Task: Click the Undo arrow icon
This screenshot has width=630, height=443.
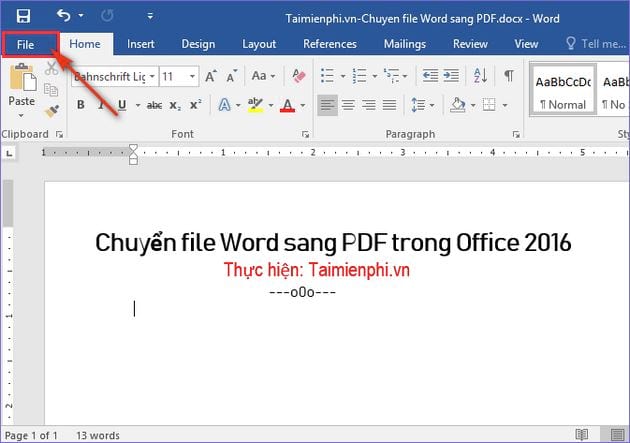Action: [x=63, y=16]
